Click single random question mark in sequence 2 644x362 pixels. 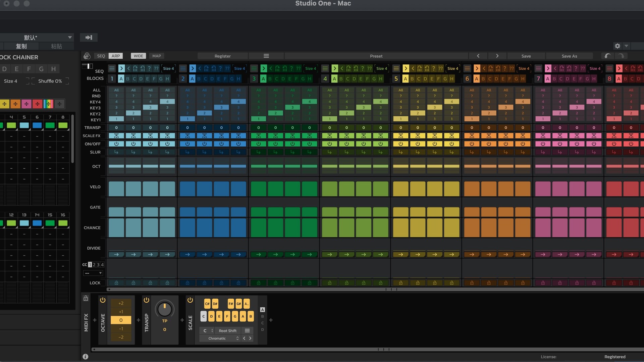pyautogui.click(x=220, y=68)
